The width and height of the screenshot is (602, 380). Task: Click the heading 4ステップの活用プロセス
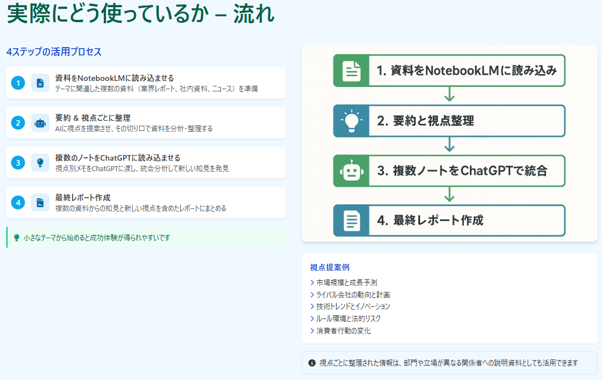pos(54,52)
